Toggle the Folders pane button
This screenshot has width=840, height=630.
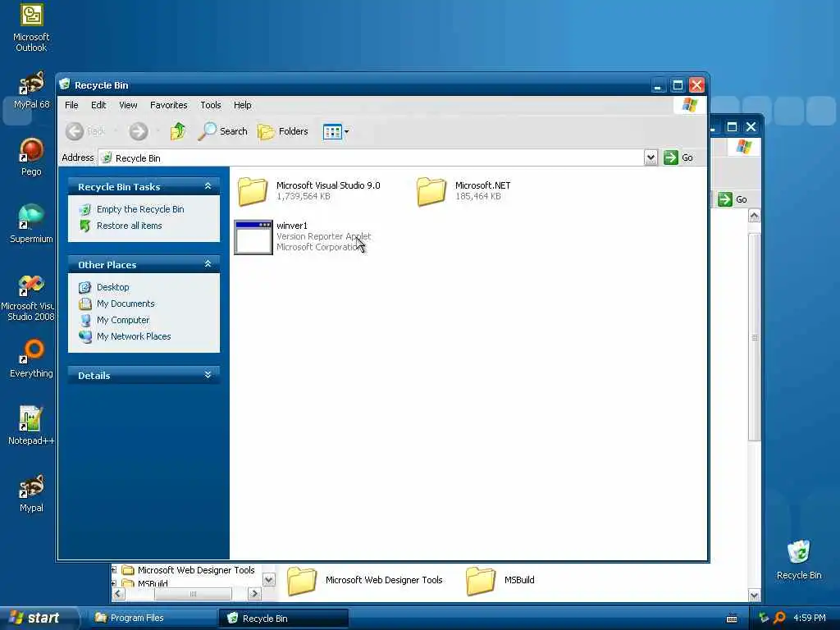tap(283, 131)
